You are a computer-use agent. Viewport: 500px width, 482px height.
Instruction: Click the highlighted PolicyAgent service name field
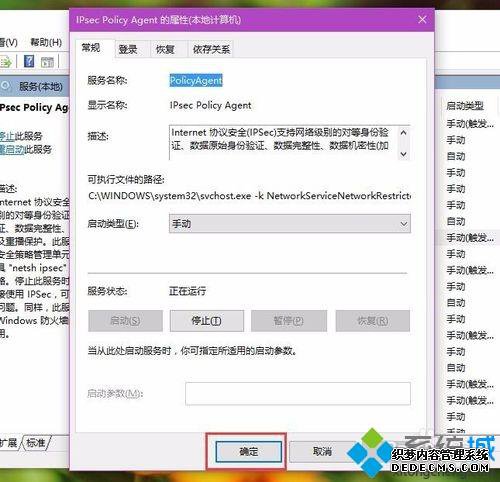(196, 80)
